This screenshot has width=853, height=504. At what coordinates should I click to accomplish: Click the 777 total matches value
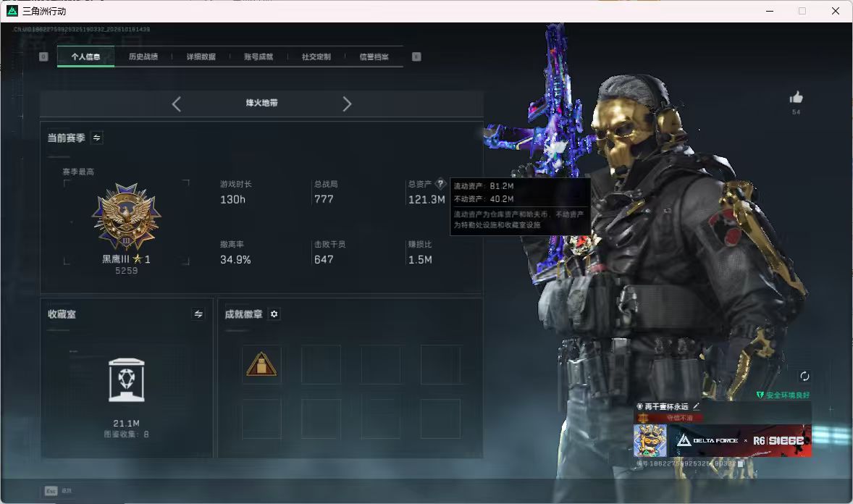tap(324, 199)
